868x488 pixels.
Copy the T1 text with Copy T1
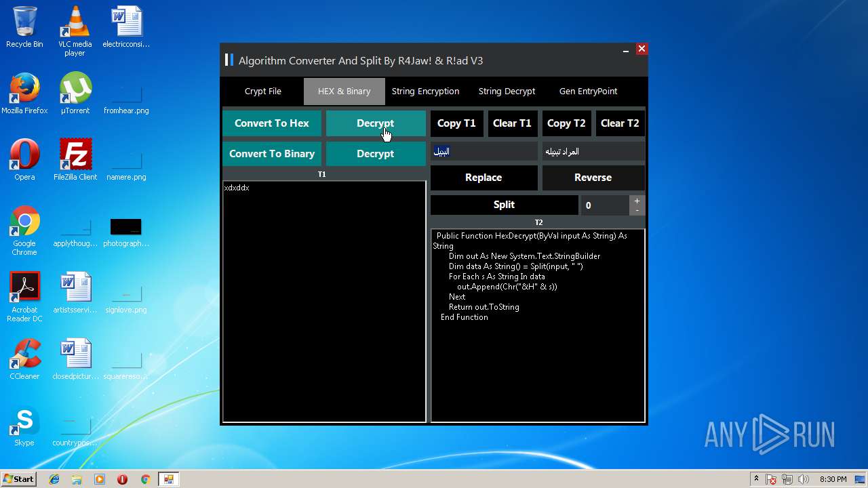(x=456, y=123)
